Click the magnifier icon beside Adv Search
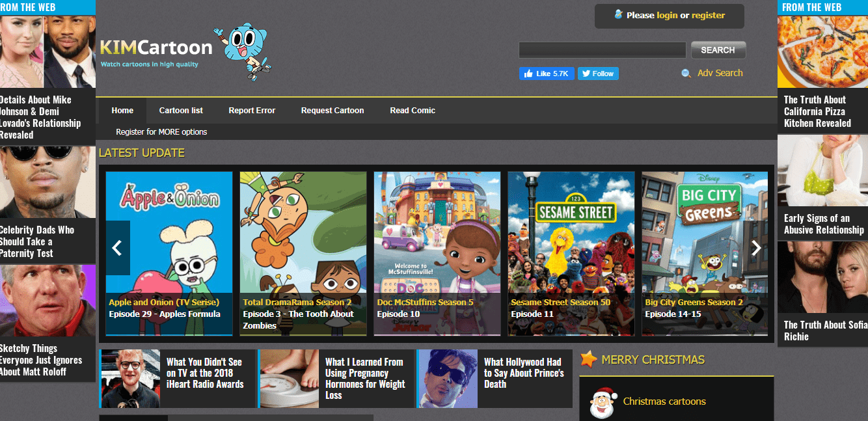 click(x=686, y=74)
